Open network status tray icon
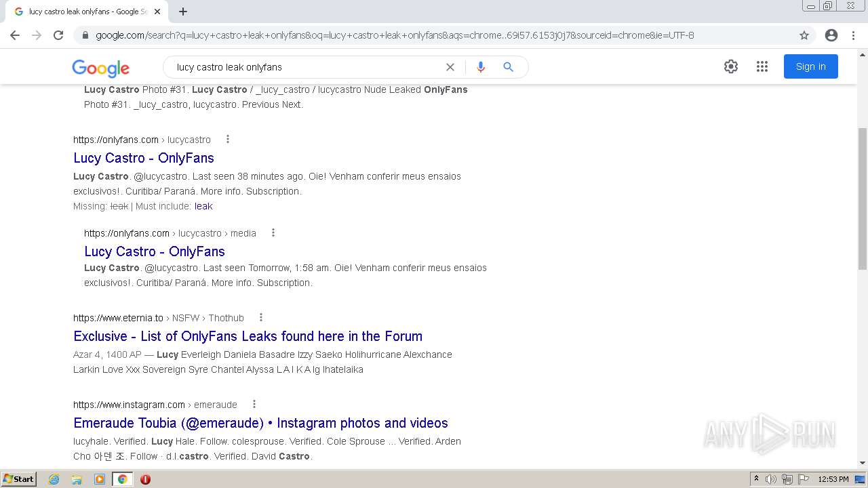 coord(787,479)
